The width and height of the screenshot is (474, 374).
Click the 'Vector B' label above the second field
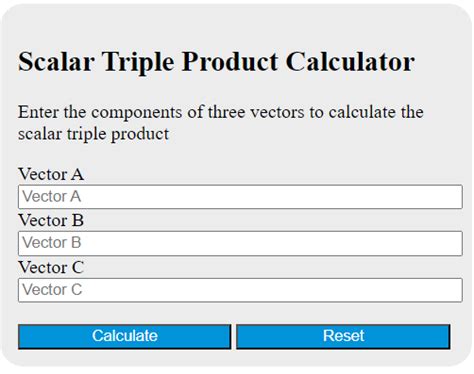pos(51,220)
